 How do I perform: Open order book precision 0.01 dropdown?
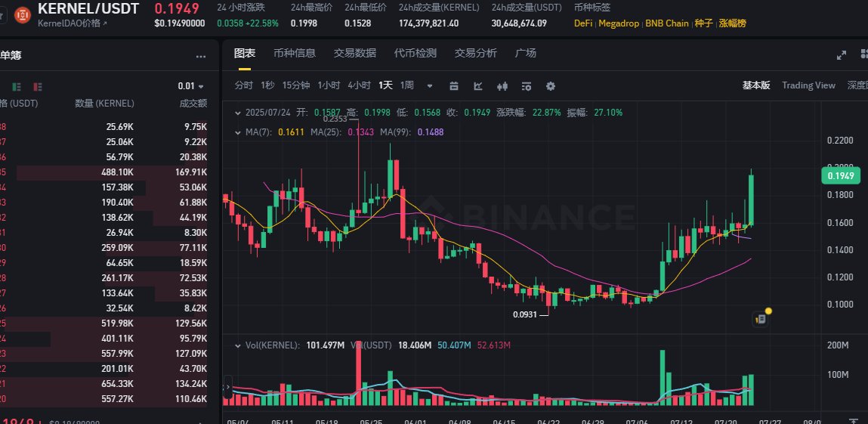tap(191, 86)
